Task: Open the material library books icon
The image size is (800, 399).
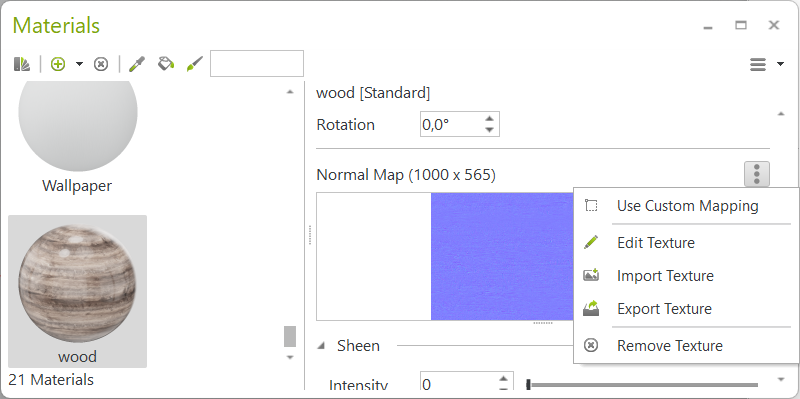Action: [x=22, y=64]
